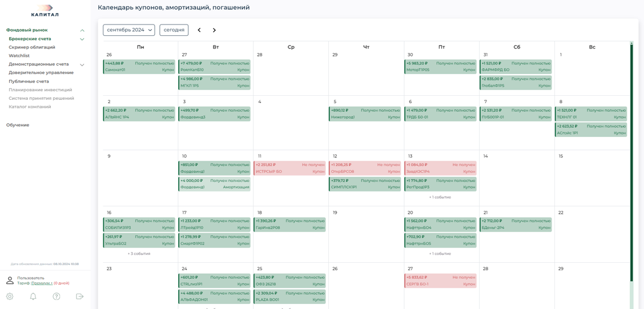Open the АЛЬФАДОН01 coupon event
Screen dimensions: 644x309
215,296
